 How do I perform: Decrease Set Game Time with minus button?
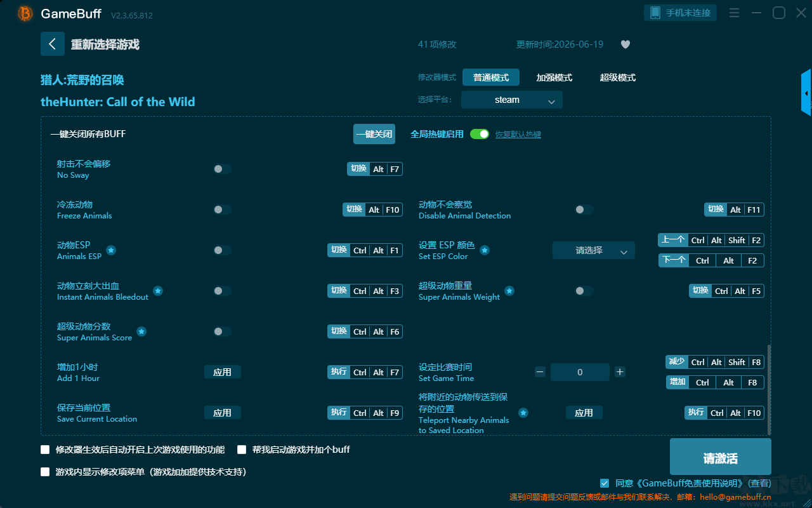point(540,372)
